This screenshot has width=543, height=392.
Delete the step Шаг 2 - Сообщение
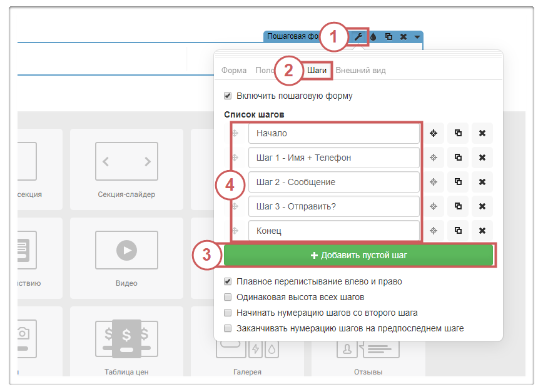tap(482, 182)
